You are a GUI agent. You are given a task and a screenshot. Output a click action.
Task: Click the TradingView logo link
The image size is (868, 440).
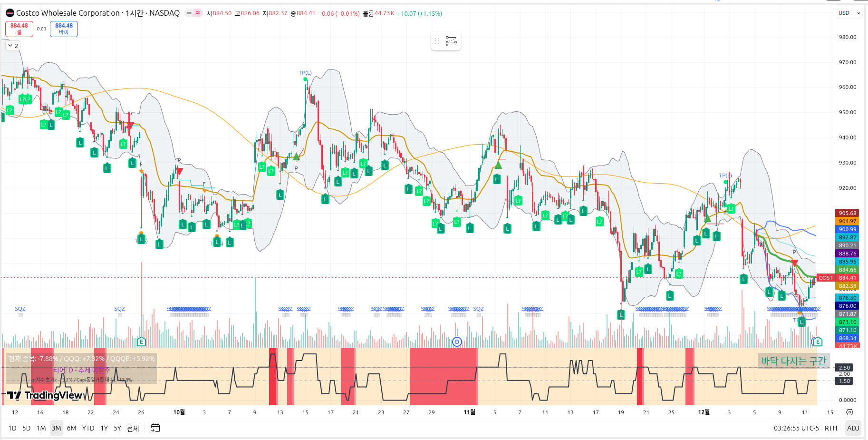(44, 395)
